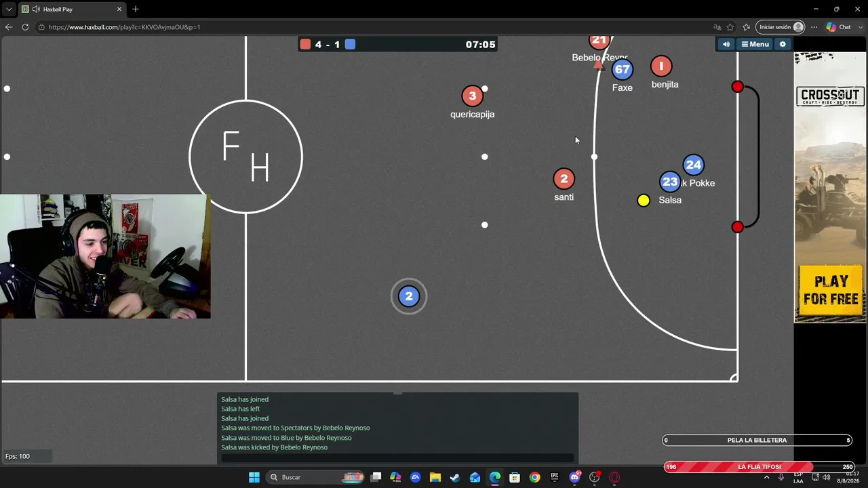The height and width of the screenshot is (488, 868).
Task: Click the browser back arrow
Action: (x=8, y=27)
